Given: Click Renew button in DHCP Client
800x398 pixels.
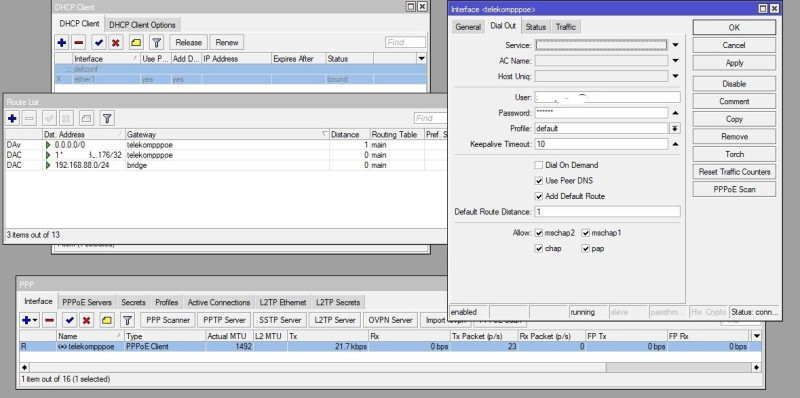Looking at the screenshot, I should click(x=227, y=43).
